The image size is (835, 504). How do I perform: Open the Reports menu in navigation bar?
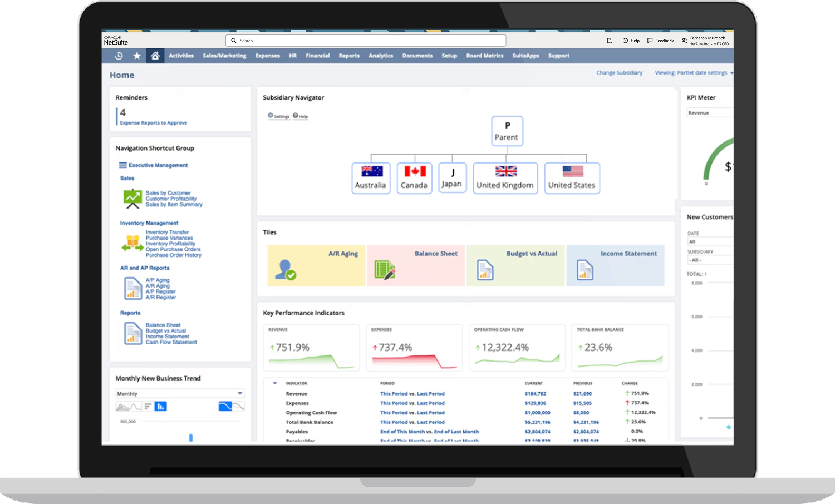[349, 56]
